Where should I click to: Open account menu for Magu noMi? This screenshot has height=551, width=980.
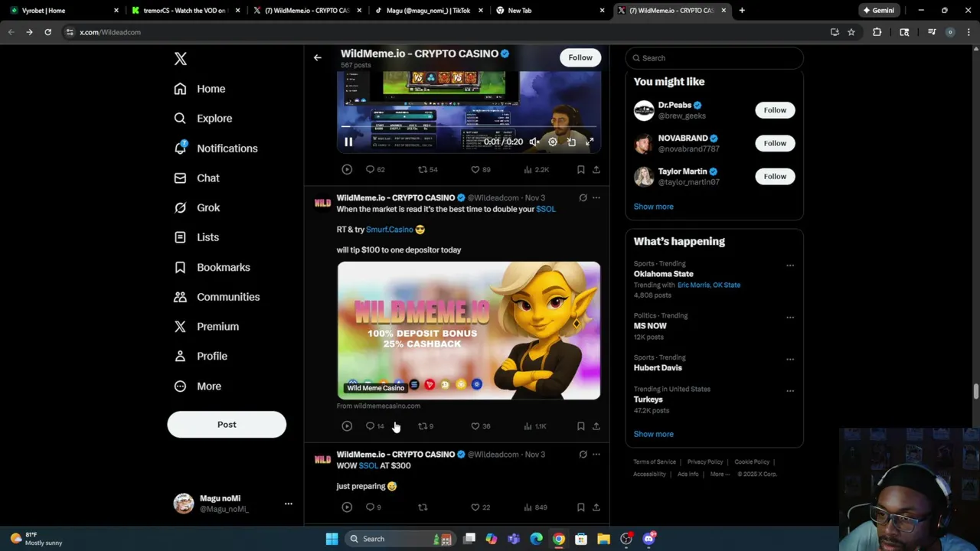(x=288, y=504)
